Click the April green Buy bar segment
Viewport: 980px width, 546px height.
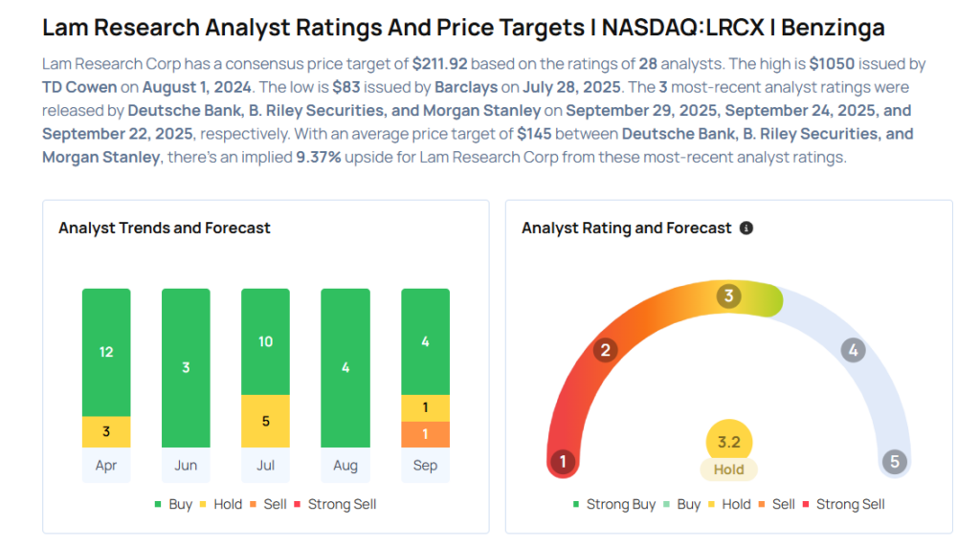[106, 352]
